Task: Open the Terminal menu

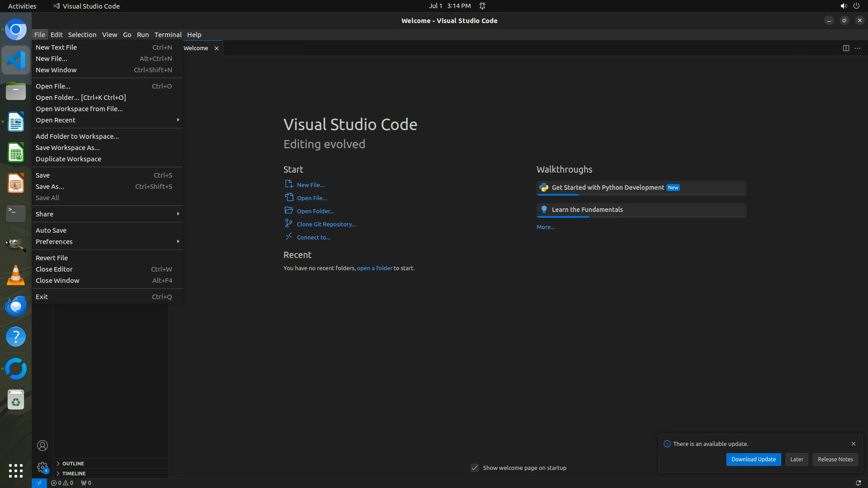Action: [x=168, y=35]
